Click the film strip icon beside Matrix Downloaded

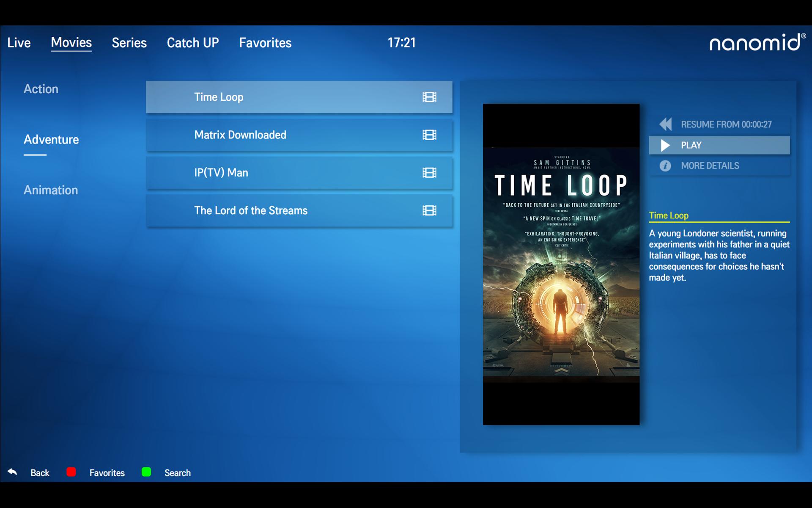pos(429,135)
